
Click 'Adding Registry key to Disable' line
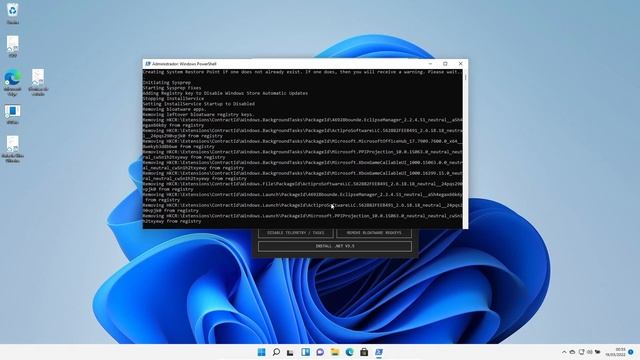pos(225,93)
